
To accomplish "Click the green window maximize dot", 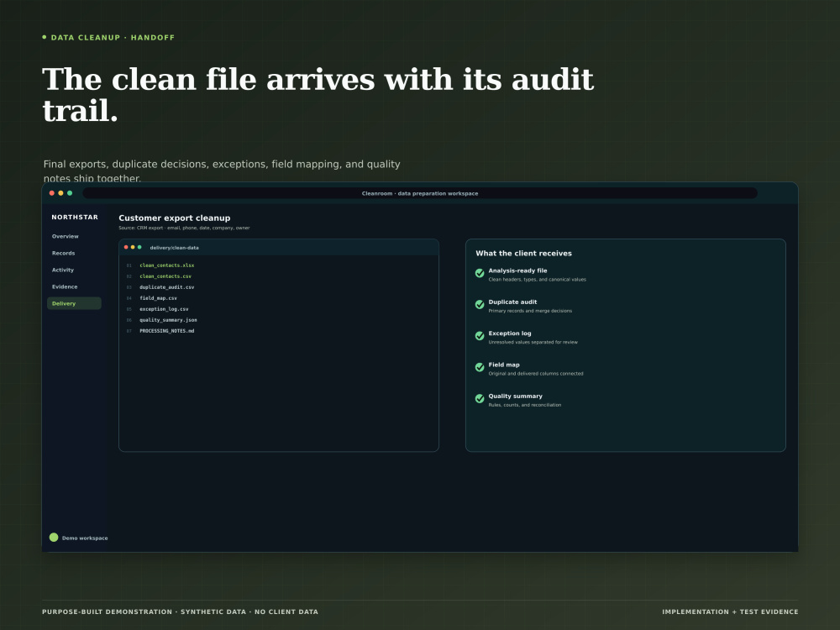I will pyautogui.click(x=70, y=193).
